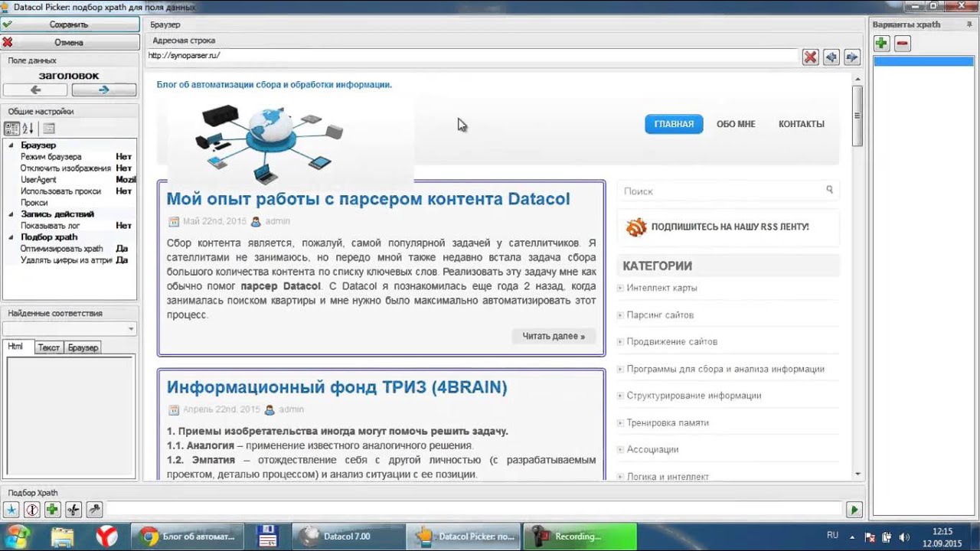Open post Информационный фонд ТРИЗ (4BRAIN)

click(x=337, y=387)
